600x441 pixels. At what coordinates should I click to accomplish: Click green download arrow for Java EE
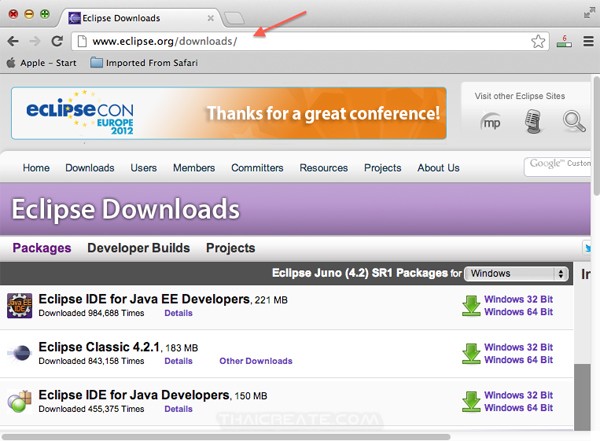point(471,305)
